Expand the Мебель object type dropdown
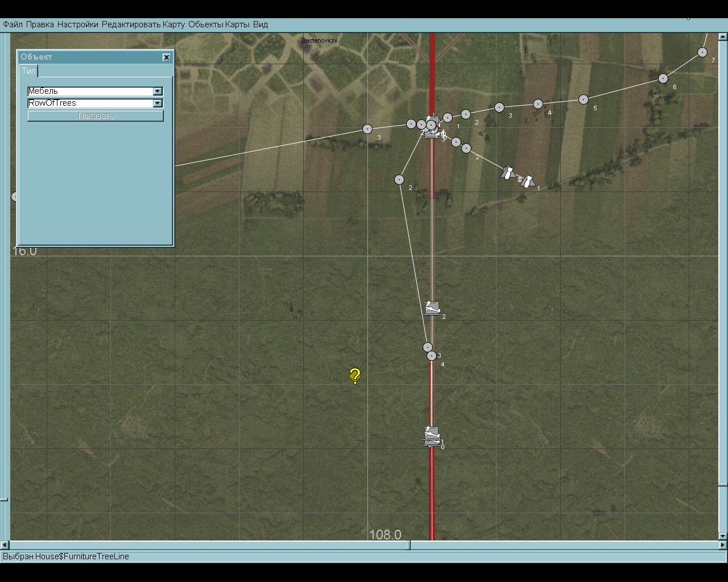728x582 pixels. coord(158,92)
